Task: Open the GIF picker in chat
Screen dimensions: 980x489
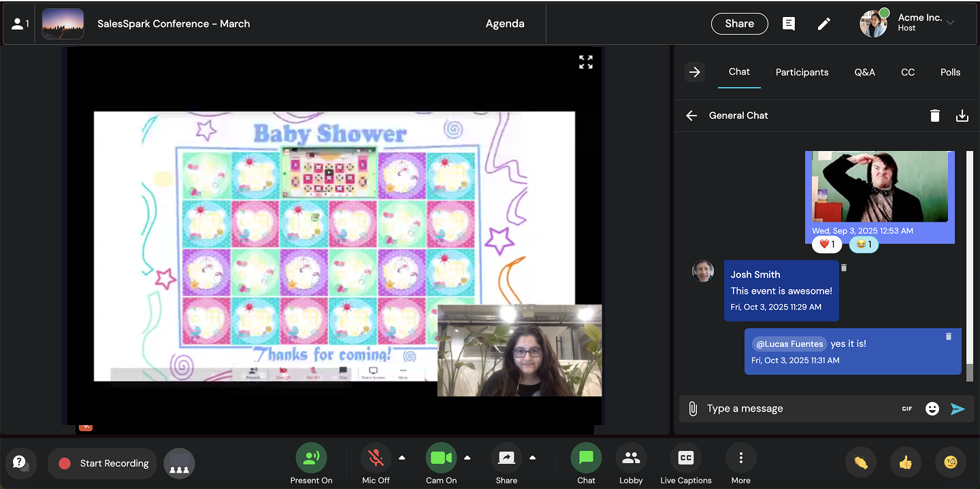Action: 906,409
